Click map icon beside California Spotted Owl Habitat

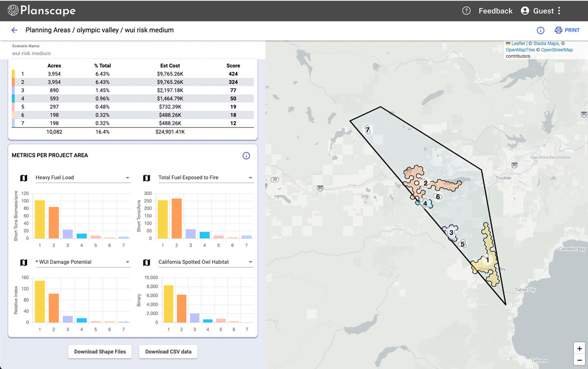click(146, 262)
